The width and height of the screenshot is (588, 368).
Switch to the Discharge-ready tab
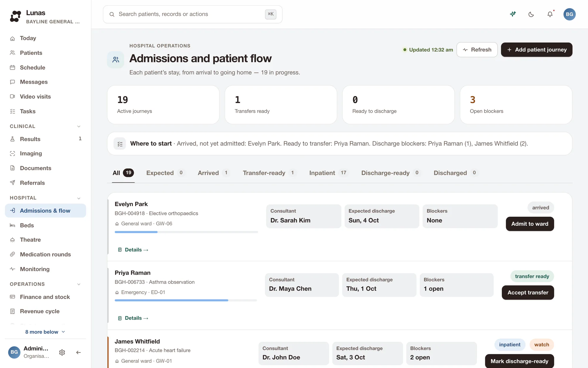[x=391, y=173]
